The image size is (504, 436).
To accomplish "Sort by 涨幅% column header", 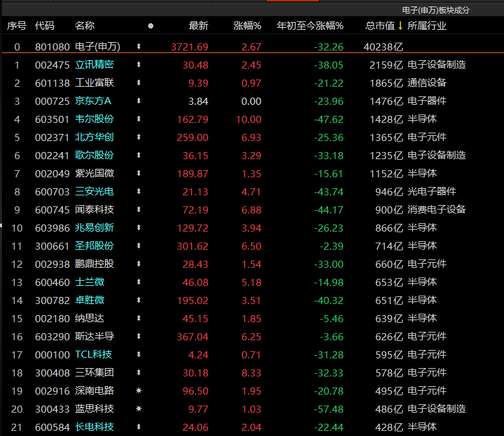I will [247, 26].
